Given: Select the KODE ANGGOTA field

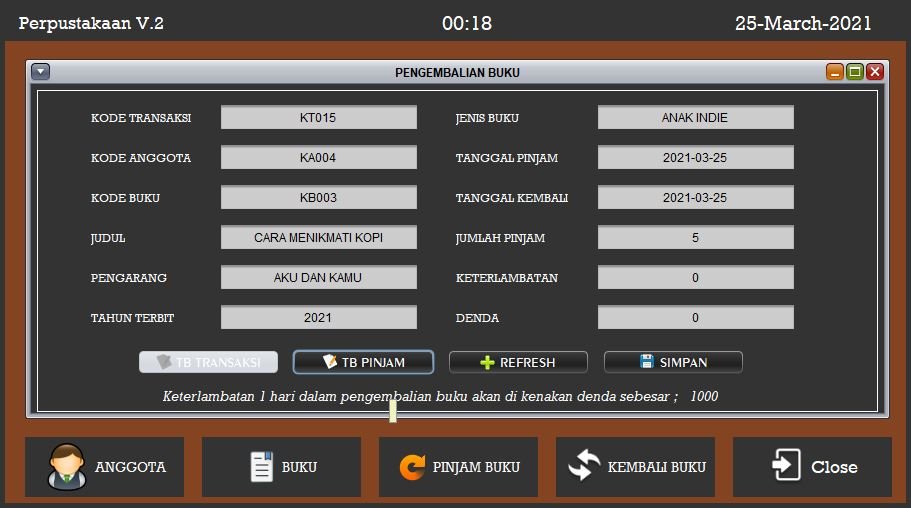Looking at the screenshot, I should pos(318,158).
